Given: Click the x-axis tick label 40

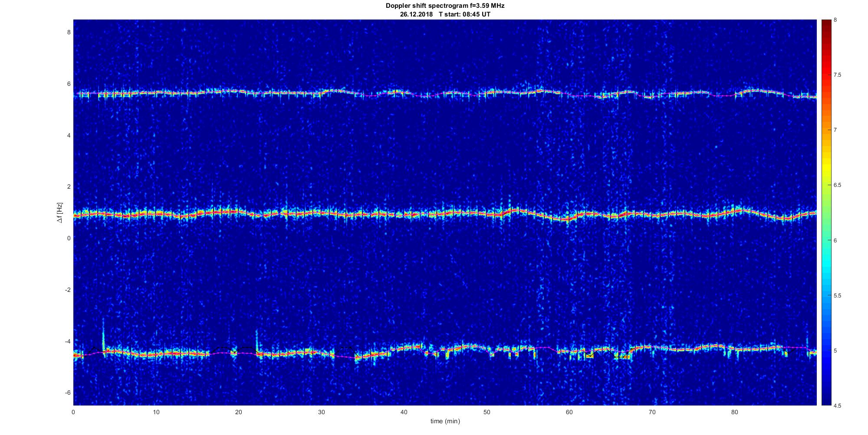Looking at the screenshot, I should point(404,412).
